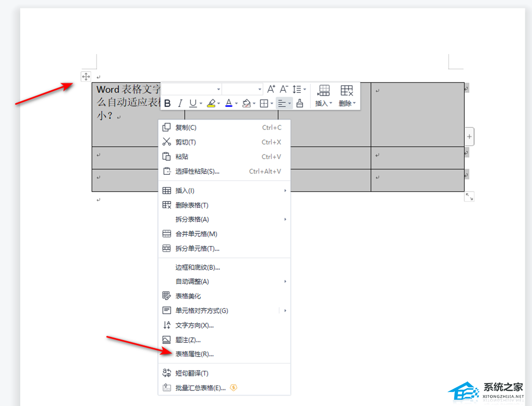The height and width of the screenshot is (406, 532).
Task: Toggle bold formatting in mini toolbar
Action: pos(167,103)
